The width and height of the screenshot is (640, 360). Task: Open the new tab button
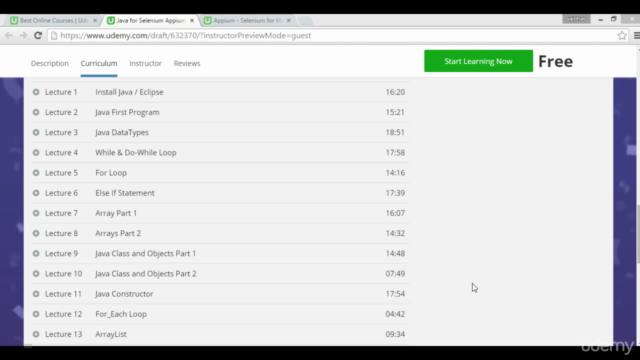[305, 20]
